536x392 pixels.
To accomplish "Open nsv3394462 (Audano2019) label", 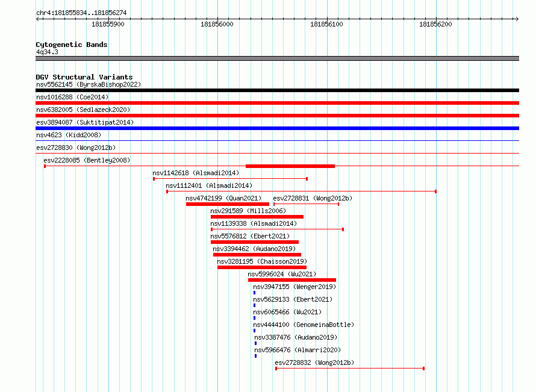I will tap(254, 249).
